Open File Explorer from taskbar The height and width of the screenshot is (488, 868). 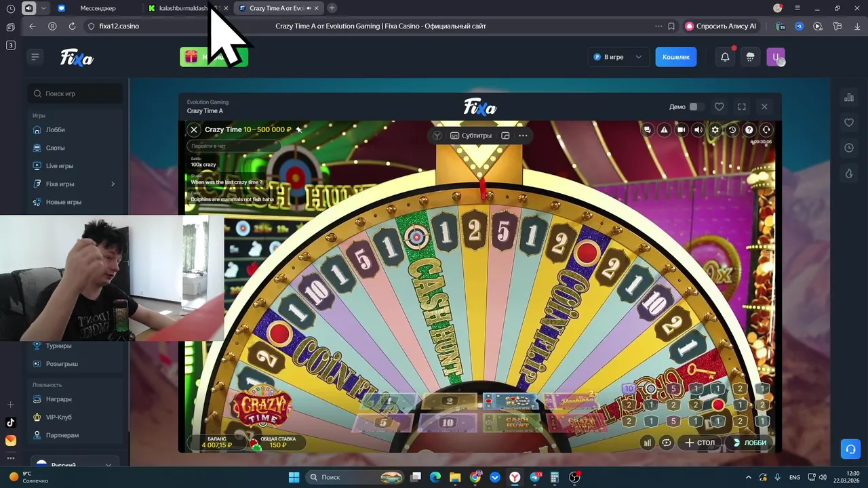pyautogui.click(x=455, y=477)
